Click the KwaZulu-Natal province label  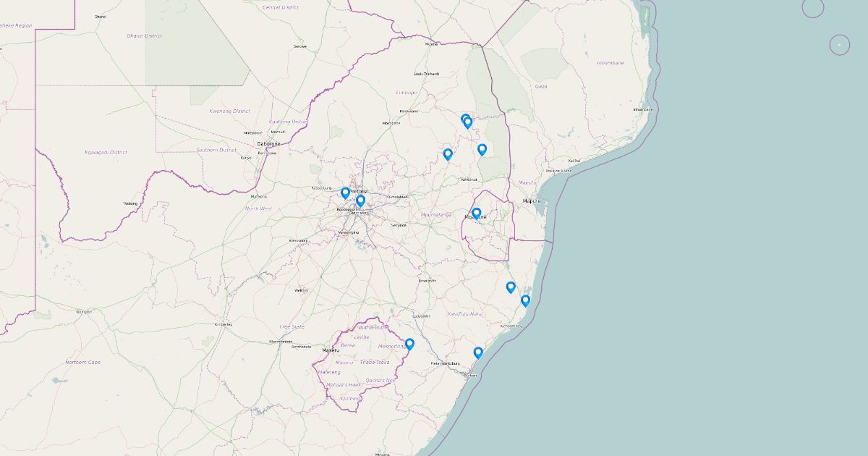[464, 313]
